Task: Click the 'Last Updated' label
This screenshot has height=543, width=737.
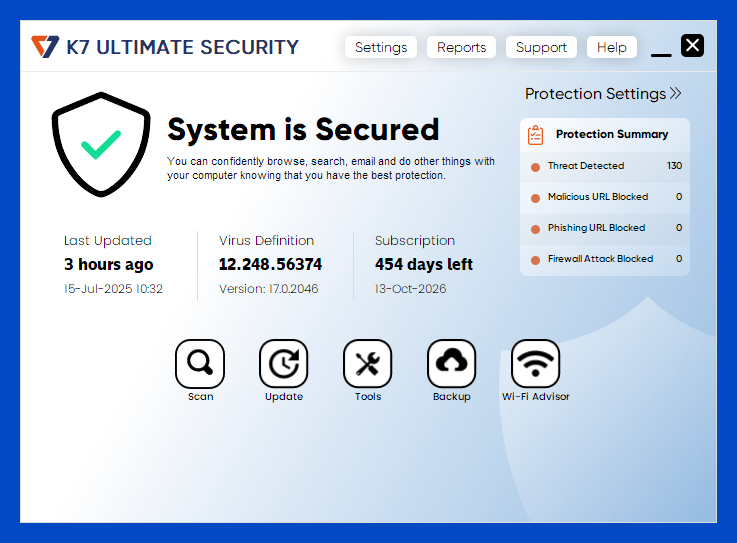Action: (108, 240)
